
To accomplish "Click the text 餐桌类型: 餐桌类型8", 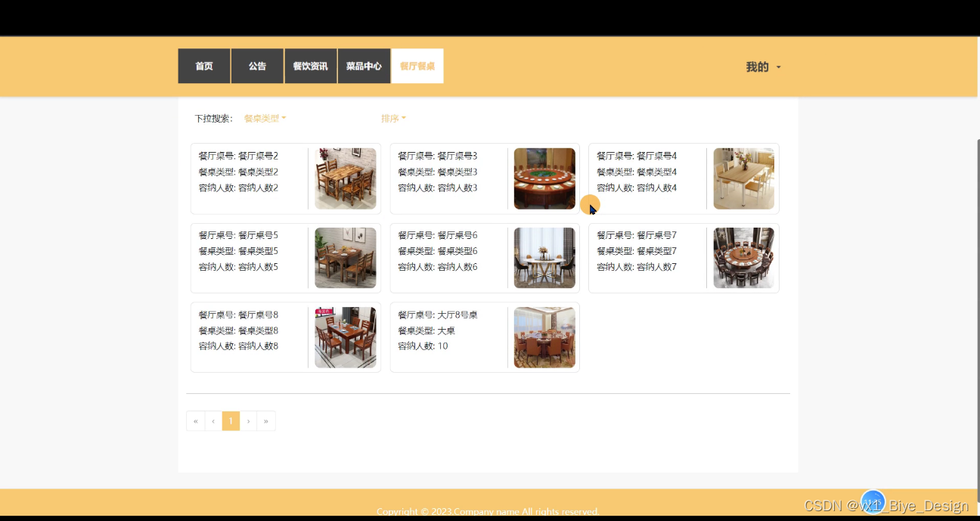I will coord(238,330).
